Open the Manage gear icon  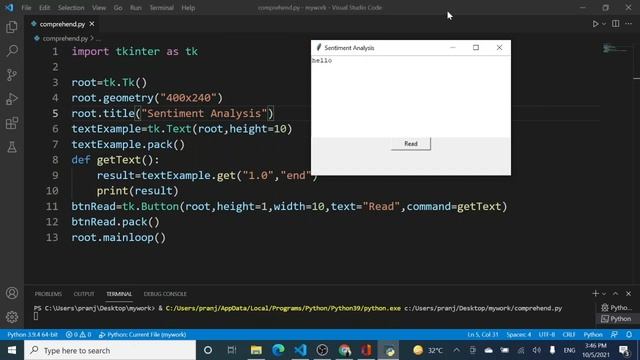tap(12, 317)
